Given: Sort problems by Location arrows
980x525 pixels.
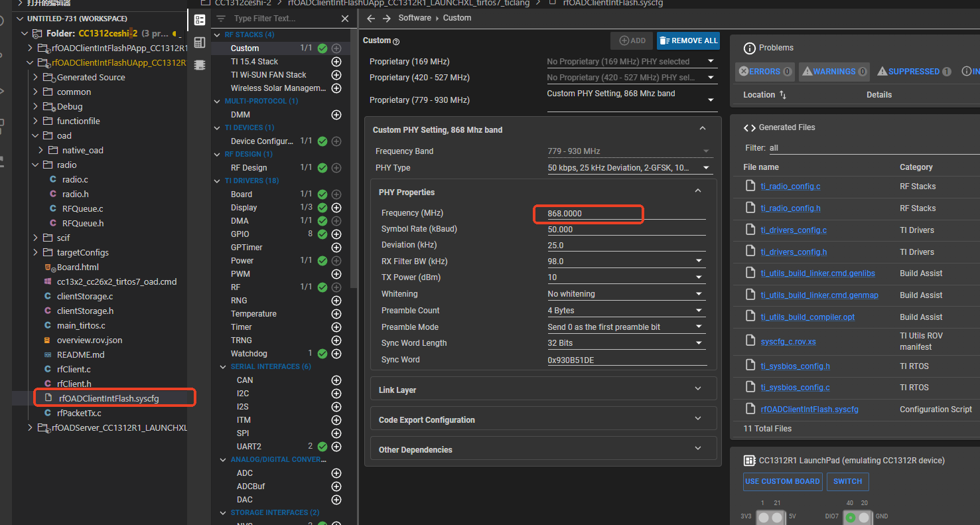Looking at the screenshot, I should [x=782, y=95].
